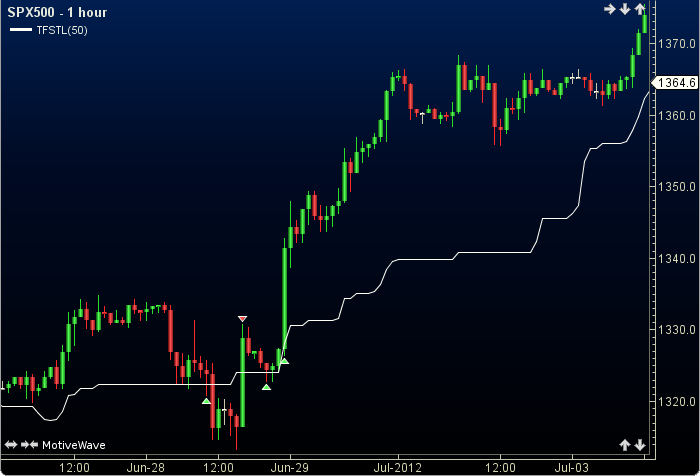Click the 1320.0 price axis label
The width and height of the screenshot is (700, 476).
tap(677, 402)
